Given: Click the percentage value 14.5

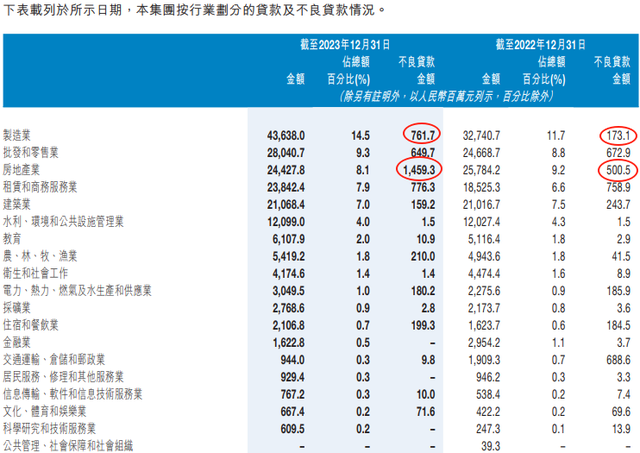Looking at the screenshot, I should click(360, 135).
